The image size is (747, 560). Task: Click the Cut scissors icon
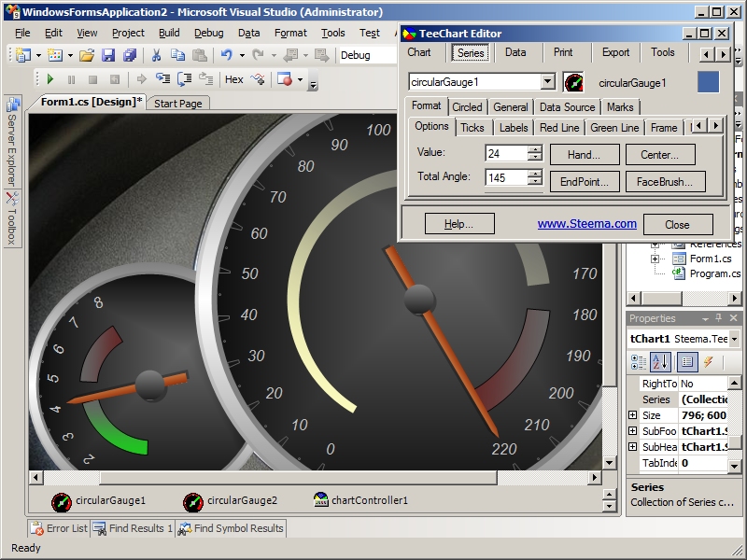coord(156,56)
